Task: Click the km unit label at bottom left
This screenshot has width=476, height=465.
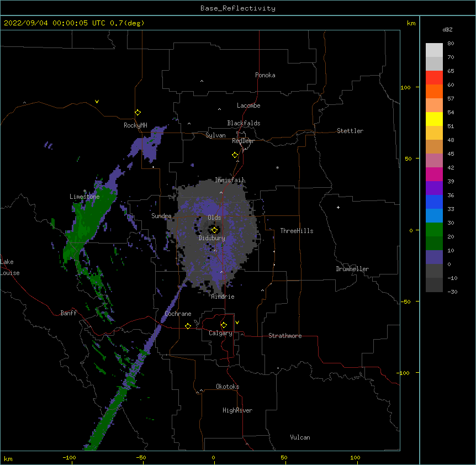Action: 8,458
